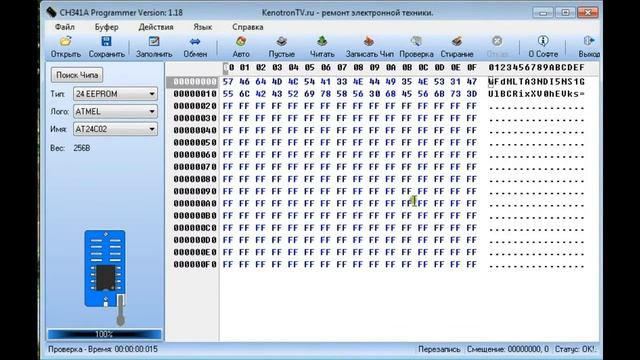Image resolution: width=640 pixels, height=360 pixels.
Task: Close the CH341A Programmer window
Action: click(588, 13)
